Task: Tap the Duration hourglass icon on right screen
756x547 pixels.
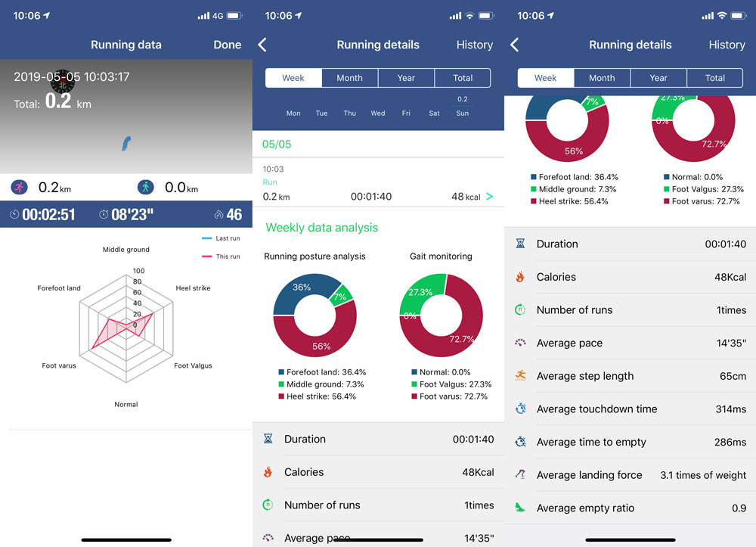Action: 520,244
